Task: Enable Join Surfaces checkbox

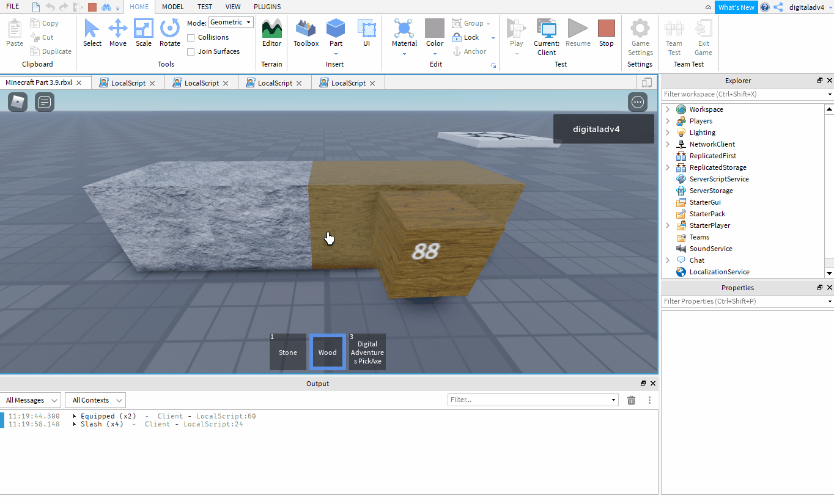Action: (191, 51)
